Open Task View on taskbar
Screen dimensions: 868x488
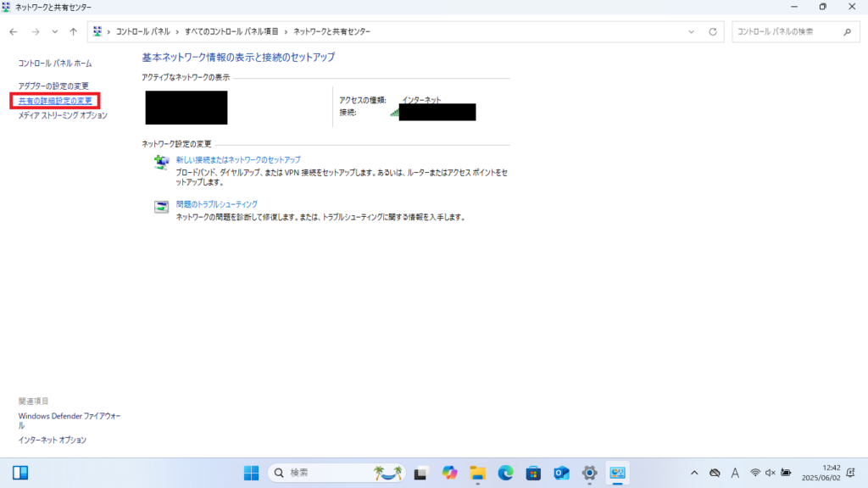(420, 473)
